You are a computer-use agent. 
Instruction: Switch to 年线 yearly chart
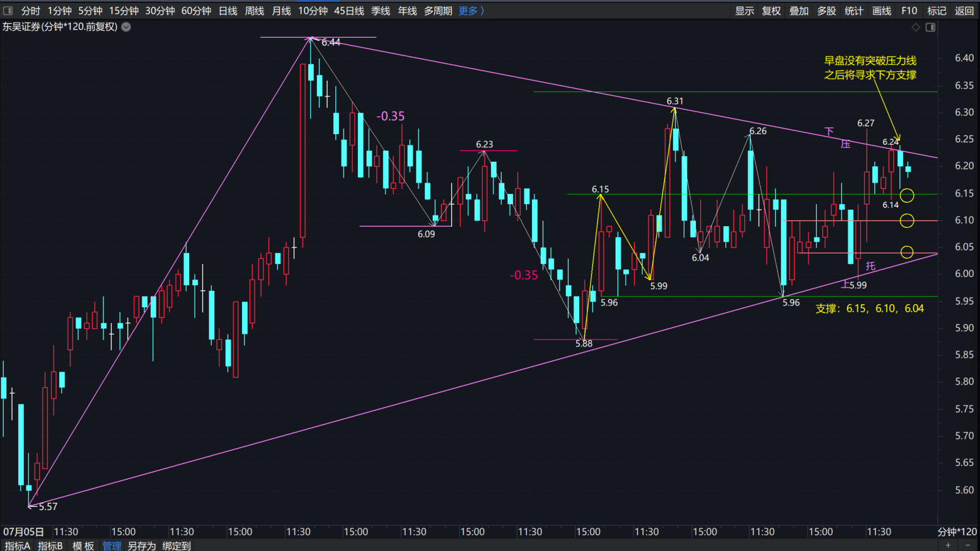click(407, 11)
